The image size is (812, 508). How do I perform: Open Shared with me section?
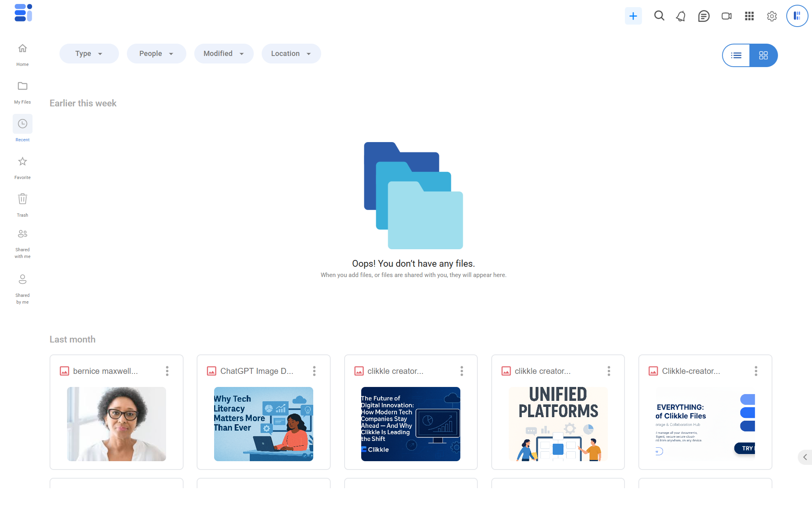coord(23,243)
